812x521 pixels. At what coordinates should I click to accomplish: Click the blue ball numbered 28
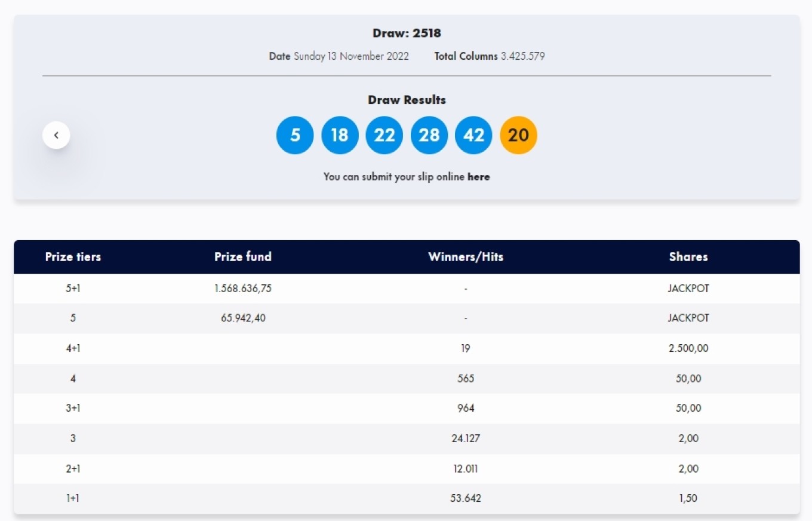click(429, 135)
